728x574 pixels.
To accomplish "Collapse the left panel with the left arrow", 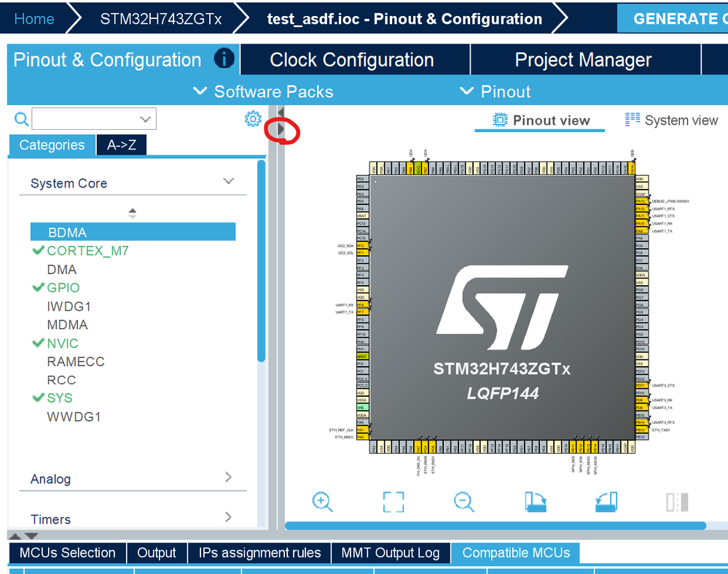I will 281,112.
